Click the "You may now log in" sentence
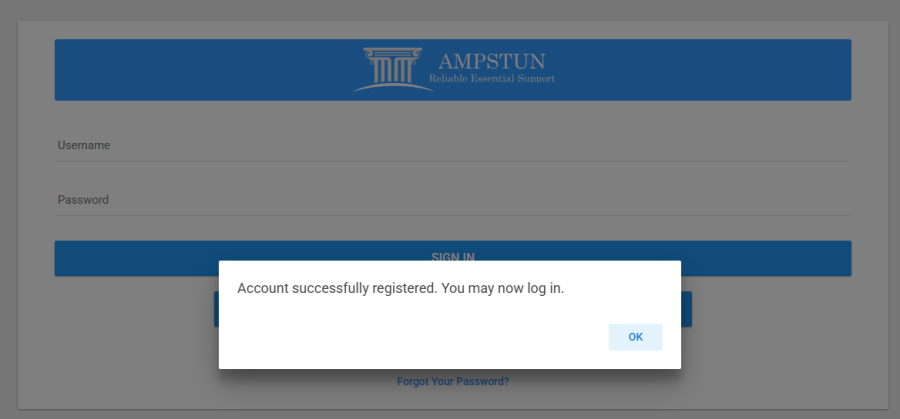 point(503,288)
